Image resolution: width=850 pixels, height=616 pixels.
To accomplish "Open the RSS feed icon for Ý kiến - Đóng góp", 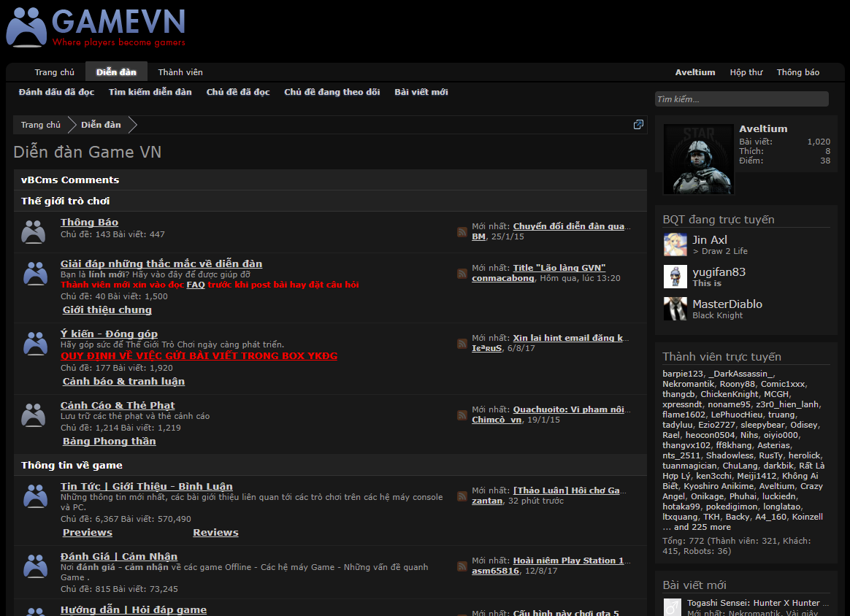I will click(x=462, y=344).
